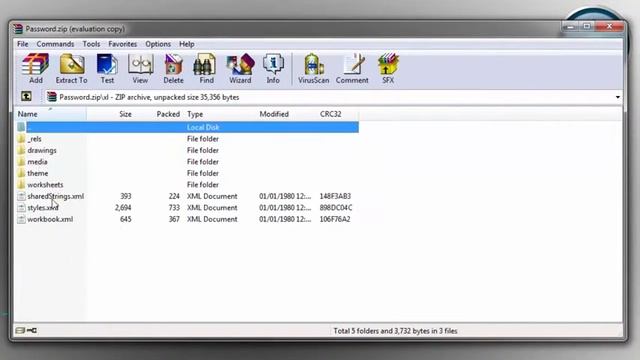Image resolution: width=640 pixels, height=360 pixels.
Task: Open the Find binoculars tool
Action: pyautogui.click(x=206, y=69)
